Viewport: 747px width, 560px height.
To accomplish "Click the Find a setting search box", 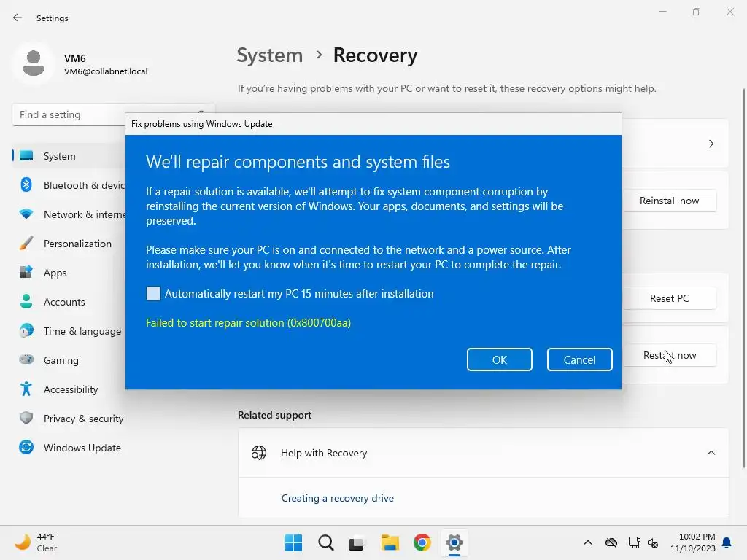I will [x=113, y=114].
